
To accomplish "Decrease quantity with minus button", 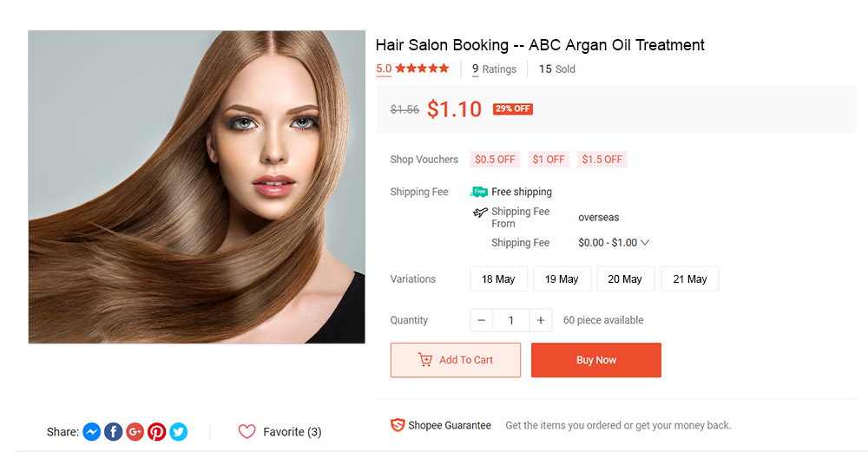I will tap(482, 320).
